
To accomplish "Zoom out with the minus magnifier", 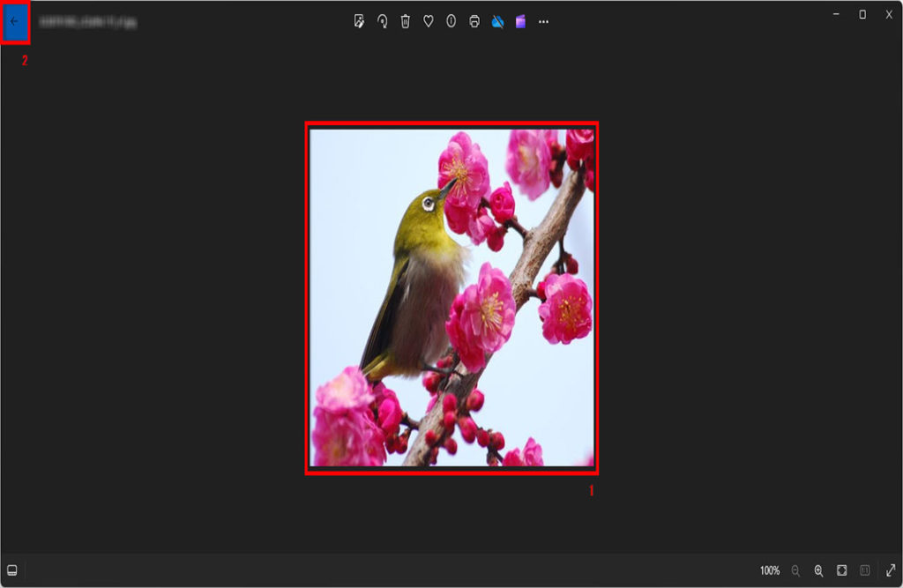I will [795, 571].
